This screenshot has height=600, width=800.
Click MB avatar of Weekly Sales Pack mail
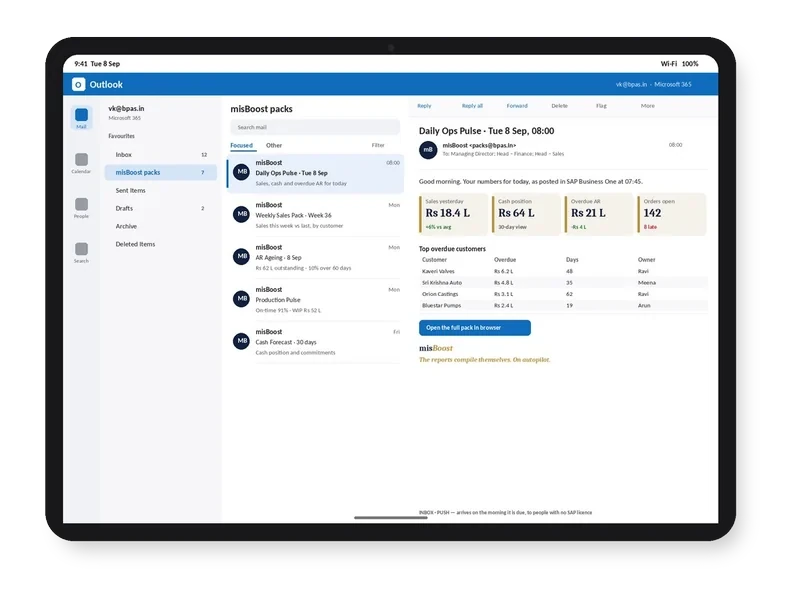pyautogui.click(x=241, y=214)
